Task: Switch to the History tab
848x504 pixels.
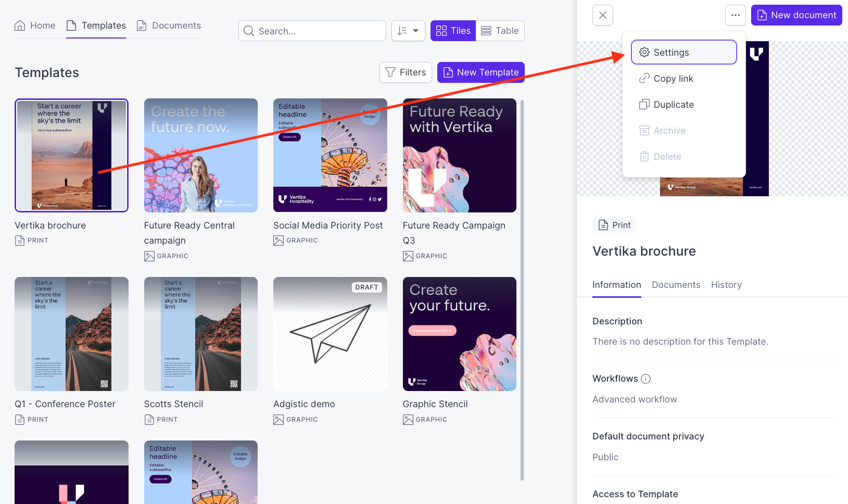Action: point(726,285)
